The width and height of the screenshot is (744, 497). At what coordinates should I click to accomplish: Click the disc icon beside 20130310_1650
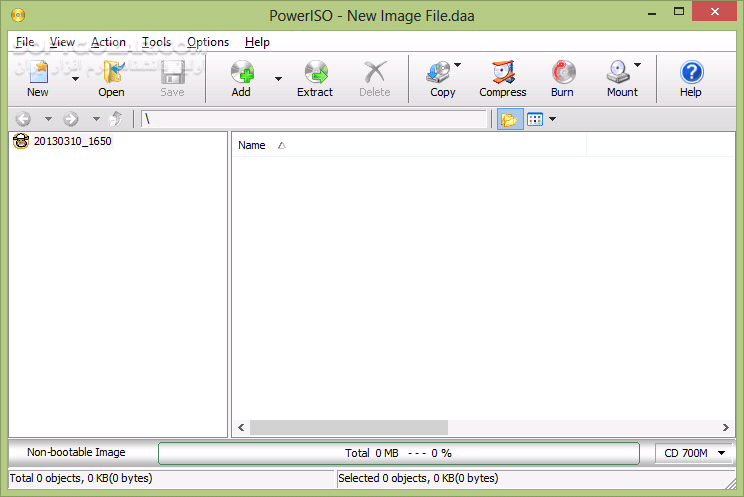21,141
